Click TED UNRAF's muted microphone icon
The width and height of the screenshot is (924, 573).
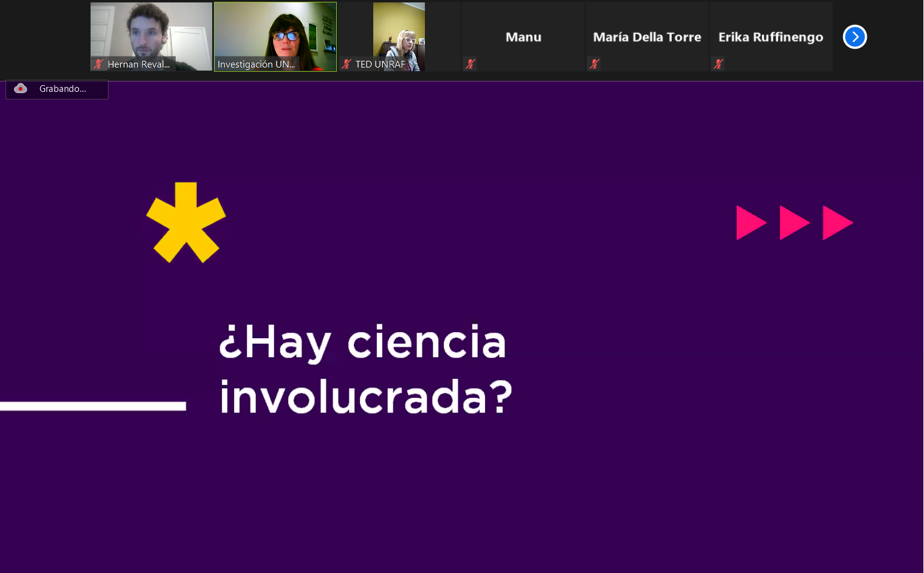pos(346,64)
